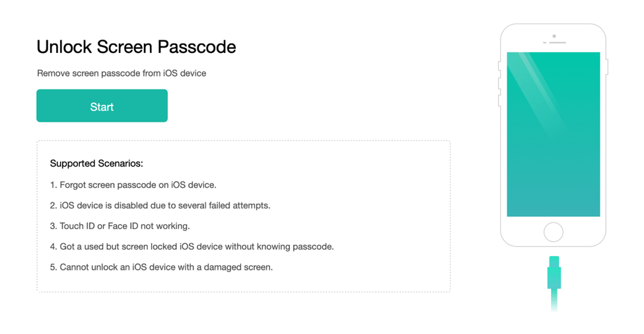Click the cable below the Lightning connector
The height and width of the screenshot is (334, 644).
pos(554,300)
